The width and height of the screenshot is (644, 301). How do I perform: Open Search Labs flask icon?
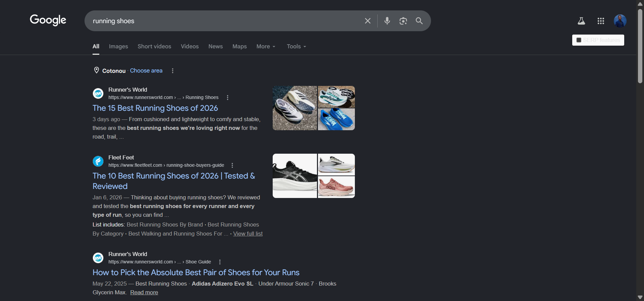[x=581, y=21]
